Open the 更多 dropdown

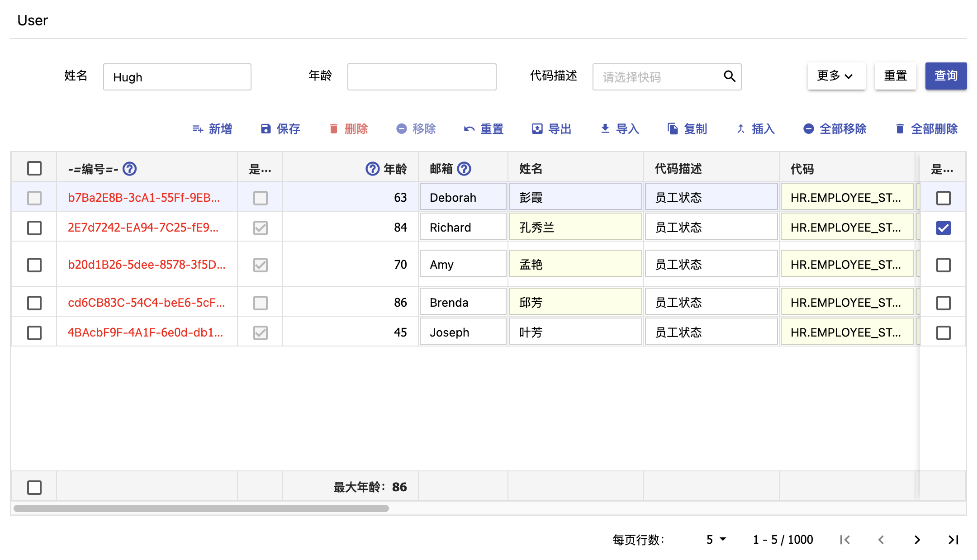(836, 76)
